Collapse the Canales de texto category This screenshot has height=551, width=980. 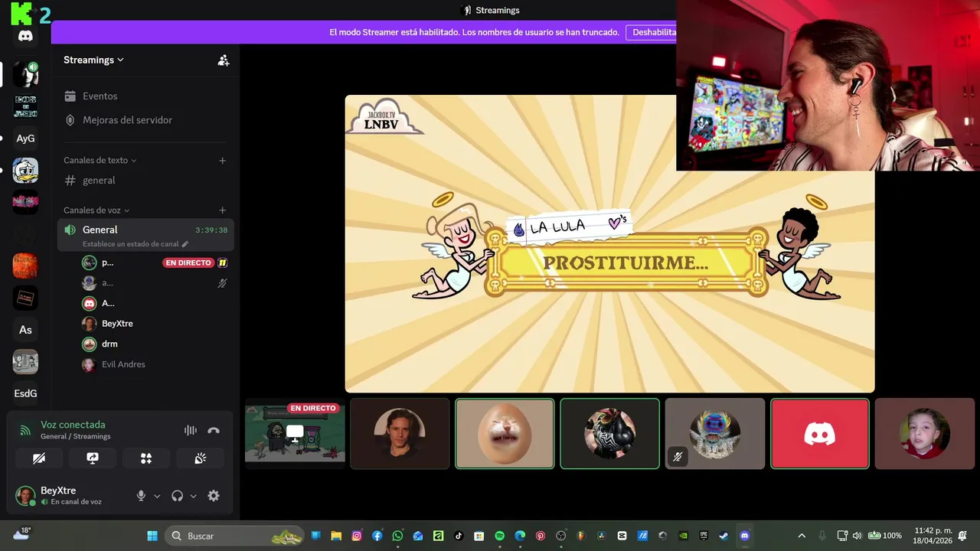100,161
